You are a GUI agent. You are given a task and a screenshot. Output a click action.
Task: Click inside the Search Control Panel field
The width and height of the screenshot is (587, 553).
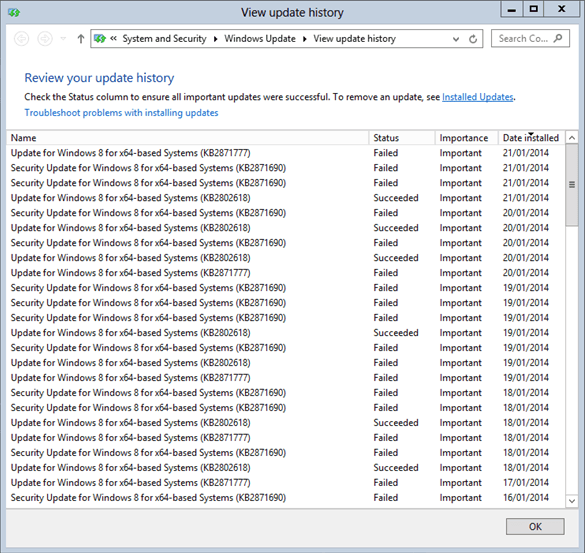click(x=524, y=39)
